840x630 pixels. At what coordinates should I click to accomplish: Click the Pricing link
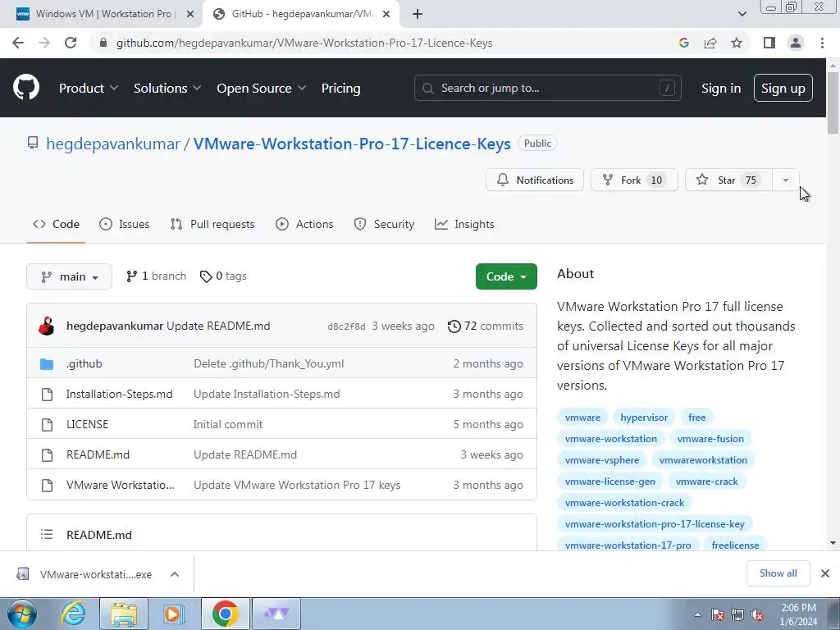(340, 89)
